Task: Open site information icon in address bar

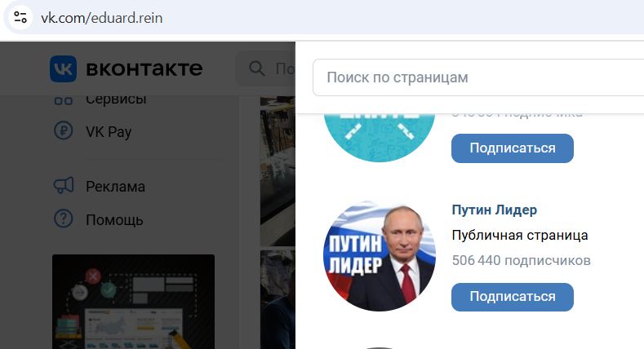Action: 20,18
